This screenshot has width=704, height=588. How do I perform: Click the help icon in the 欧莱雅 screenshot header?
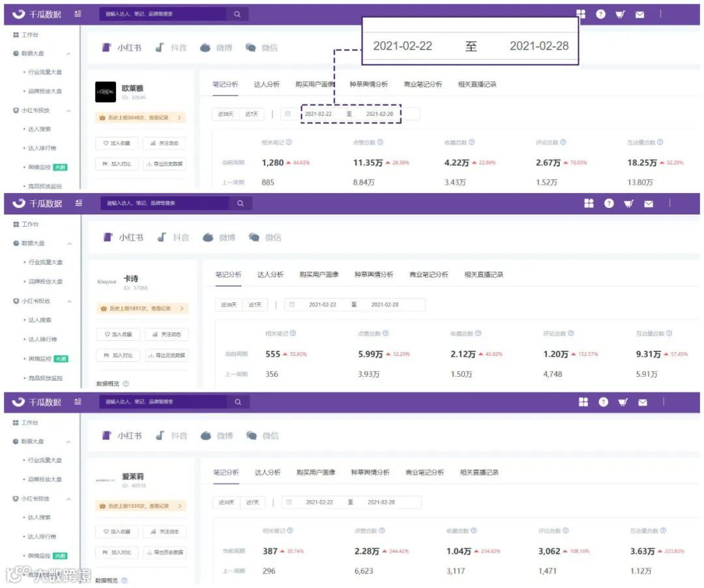coord(600,14)
